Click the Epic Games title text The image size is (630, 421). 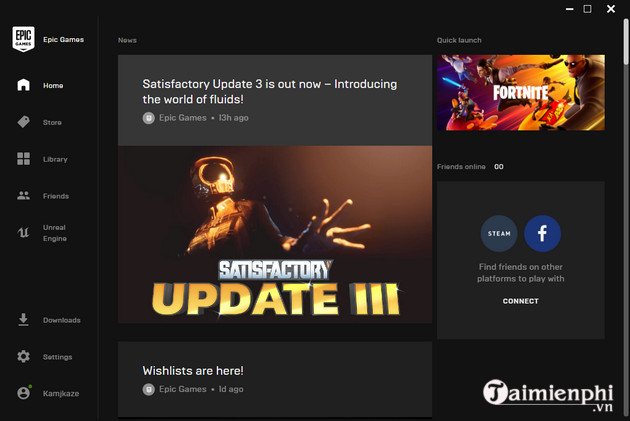click(x=63, y=39)
